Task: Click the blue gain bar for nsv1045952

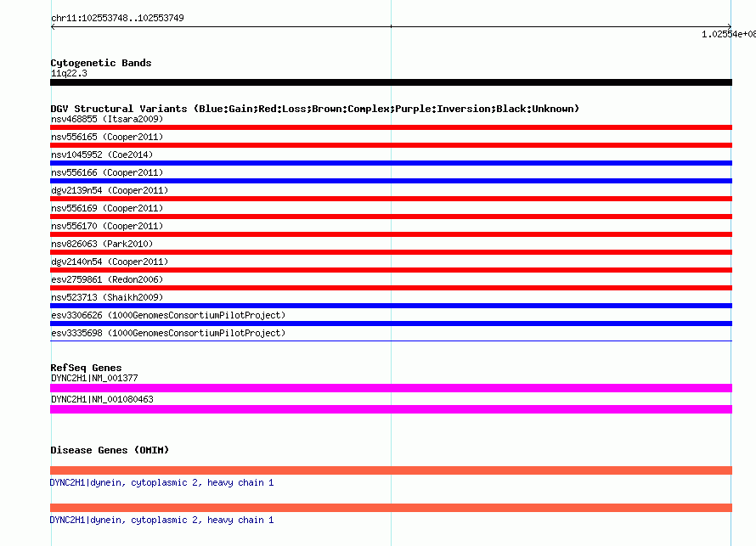Action: 391,163
